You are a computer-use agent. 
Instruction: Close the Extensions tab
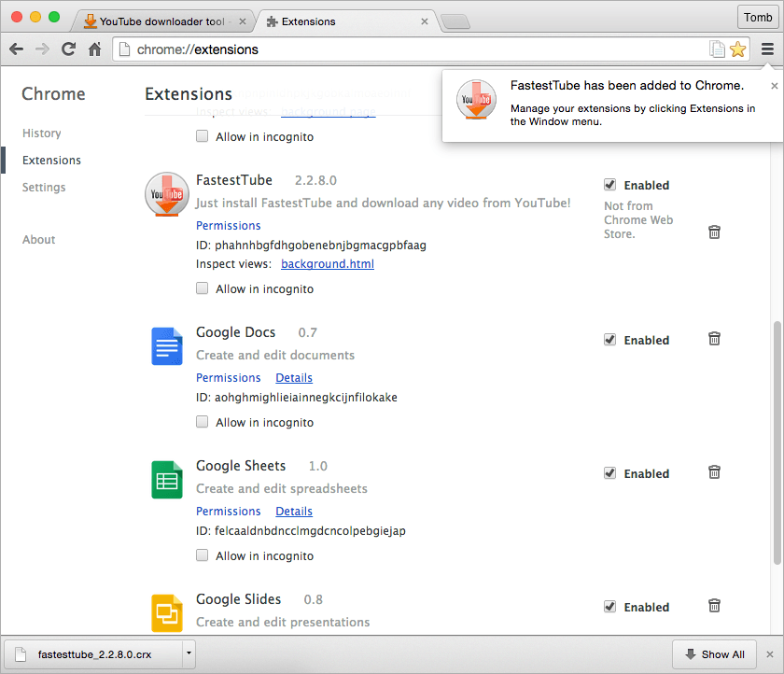click(x=425, y=21)
